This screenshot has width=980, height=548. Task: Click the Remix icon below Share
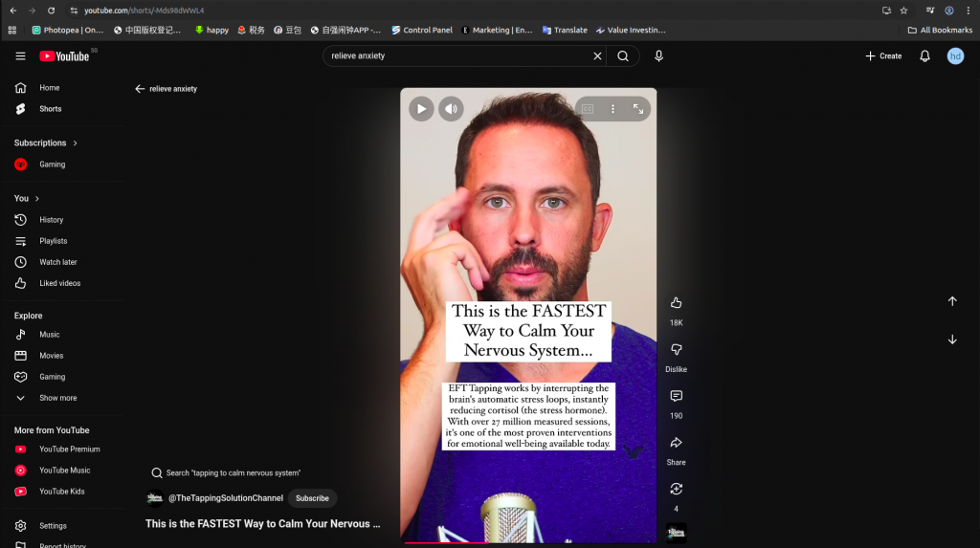pyautogui.click(x=676, y=489)
